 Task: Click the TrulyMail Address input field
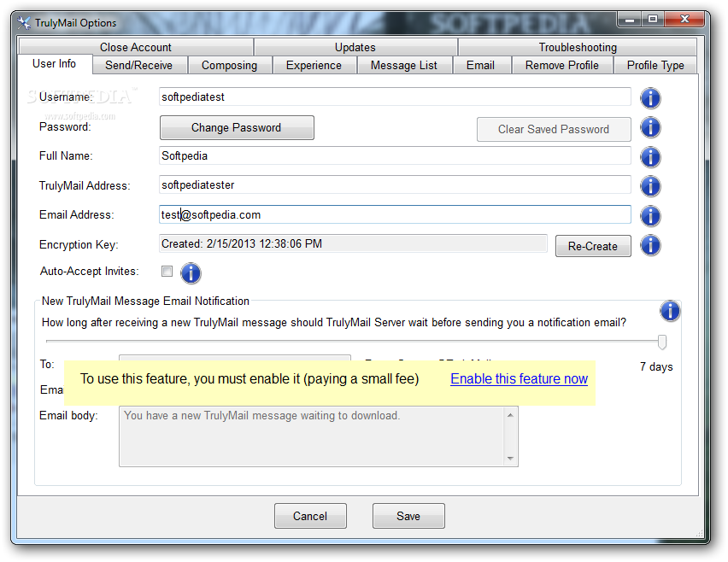pyautogui.click(x=395, y=184)
